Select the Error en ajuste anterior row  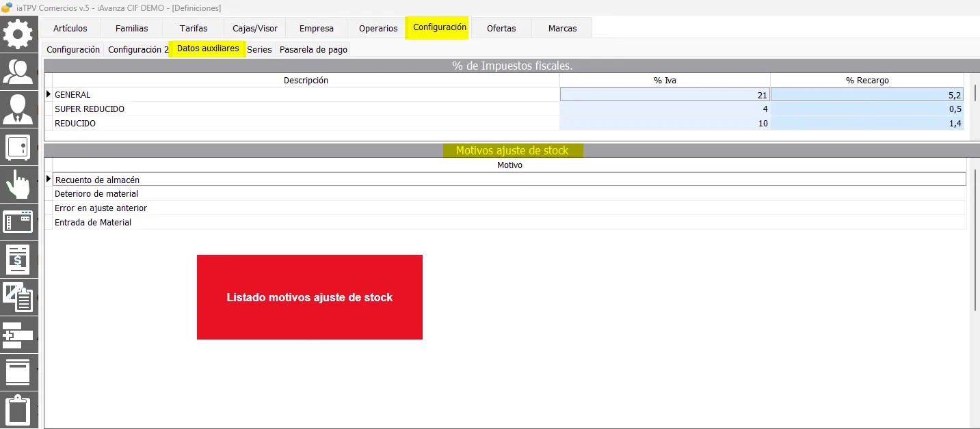(509, 208)
